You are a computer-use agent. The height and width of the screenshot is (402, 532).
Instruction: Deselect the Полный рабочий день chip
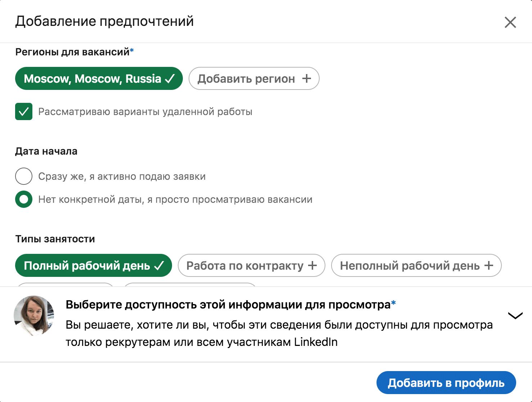(93, 265)
